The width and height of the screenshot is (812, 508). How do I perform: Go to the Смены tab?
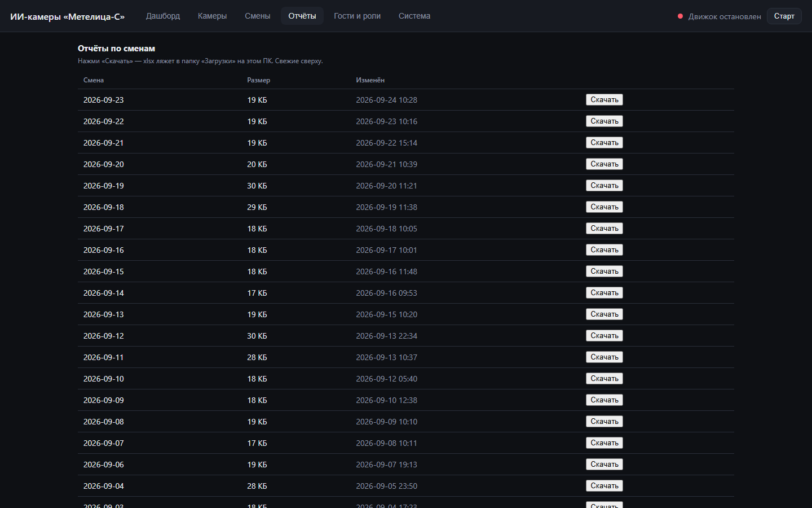coord(258,16)
